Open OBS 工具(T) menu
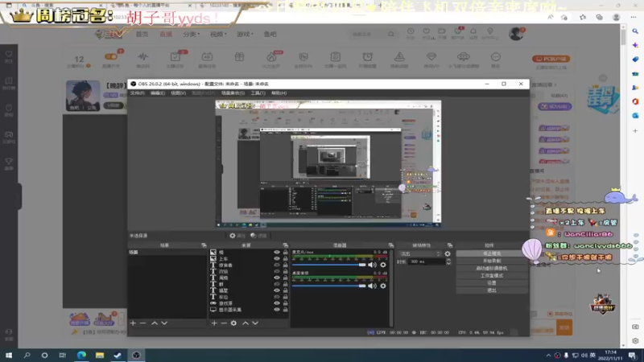The image size is (644, 362). (258, 93)
